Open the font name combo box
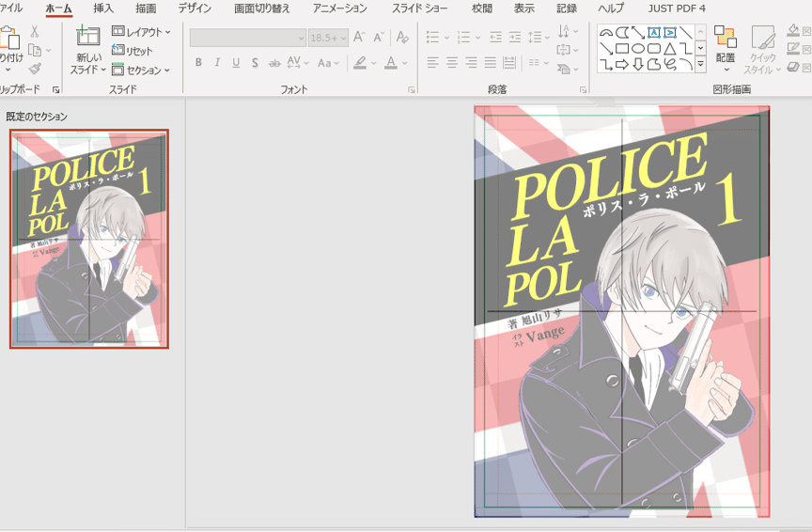 click(247, 38)
